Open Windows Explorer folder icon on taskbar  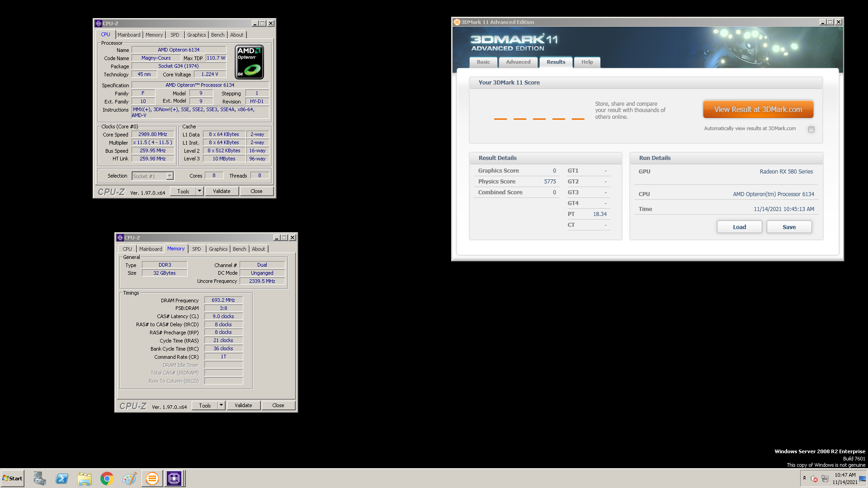(x=85, y=479)
